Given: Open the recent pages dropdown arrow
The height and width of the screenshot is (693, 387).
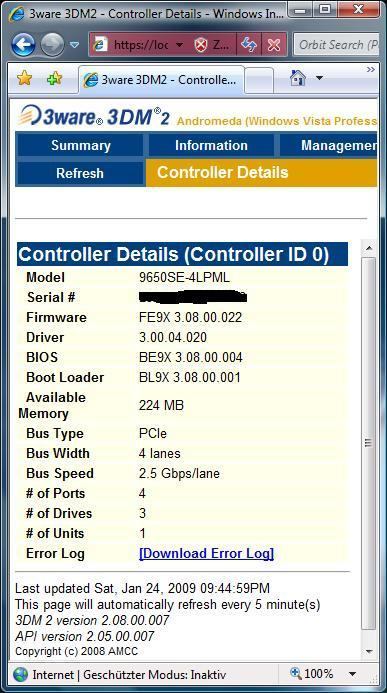Looking at the screenshot, I should [x=75, y=45].
